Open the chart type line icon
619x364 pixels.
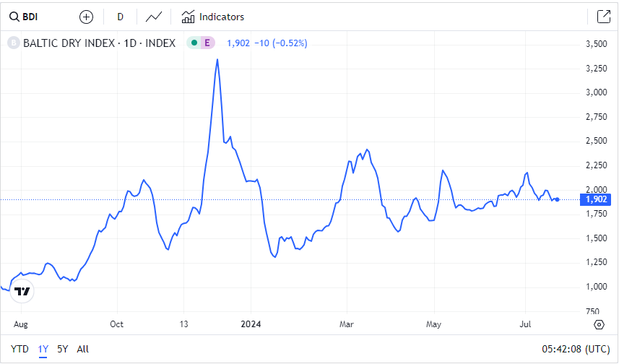[x=153, y=17]
